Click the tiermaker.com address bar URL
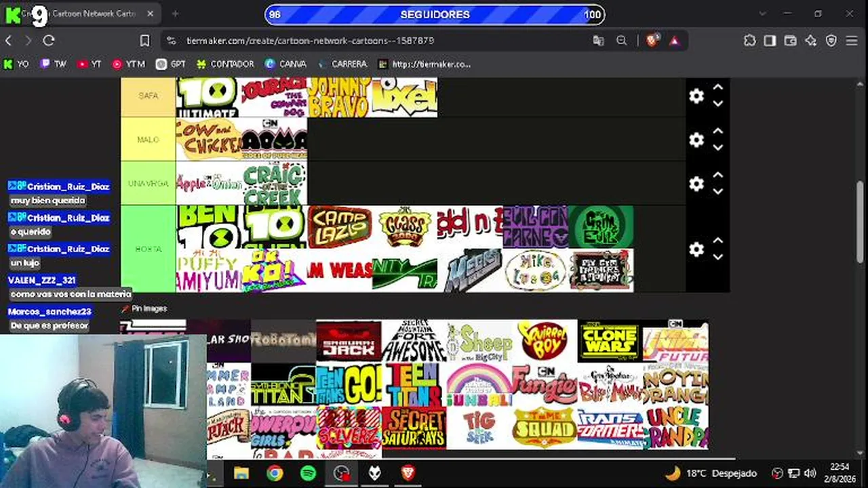 tap(310, 41)
